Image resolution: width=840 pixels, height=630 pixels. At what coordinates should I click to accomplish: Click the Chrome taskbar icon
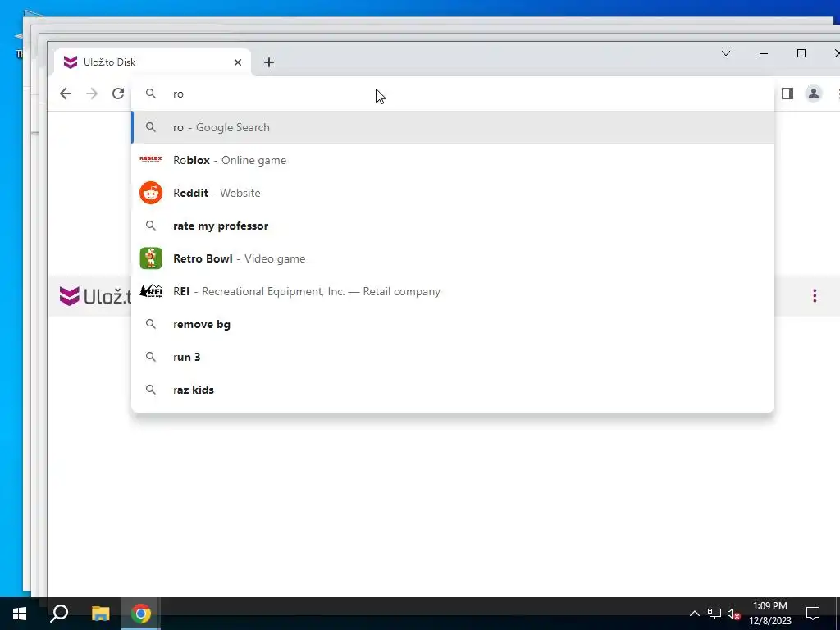(141, 614)
